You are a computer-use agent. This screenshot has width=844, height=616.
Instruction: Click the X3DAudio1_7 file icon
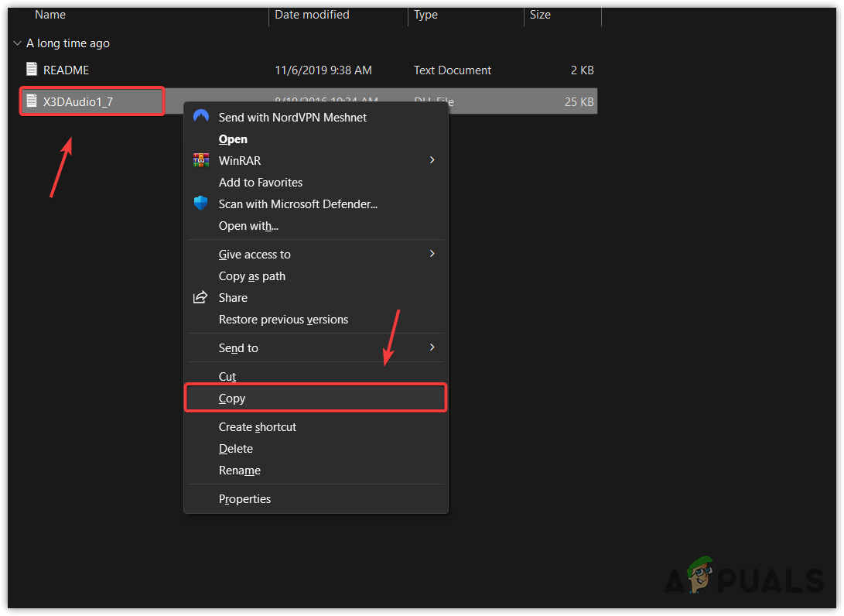click(31, 101)
